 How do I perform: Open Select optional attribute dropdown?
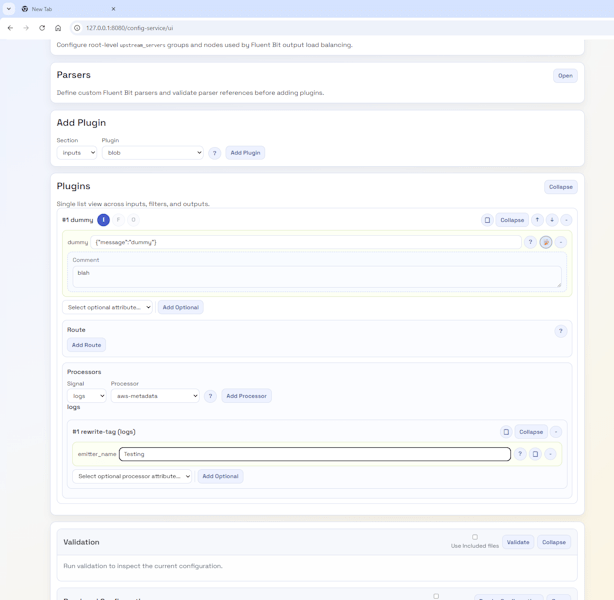[x=107, y=307]
